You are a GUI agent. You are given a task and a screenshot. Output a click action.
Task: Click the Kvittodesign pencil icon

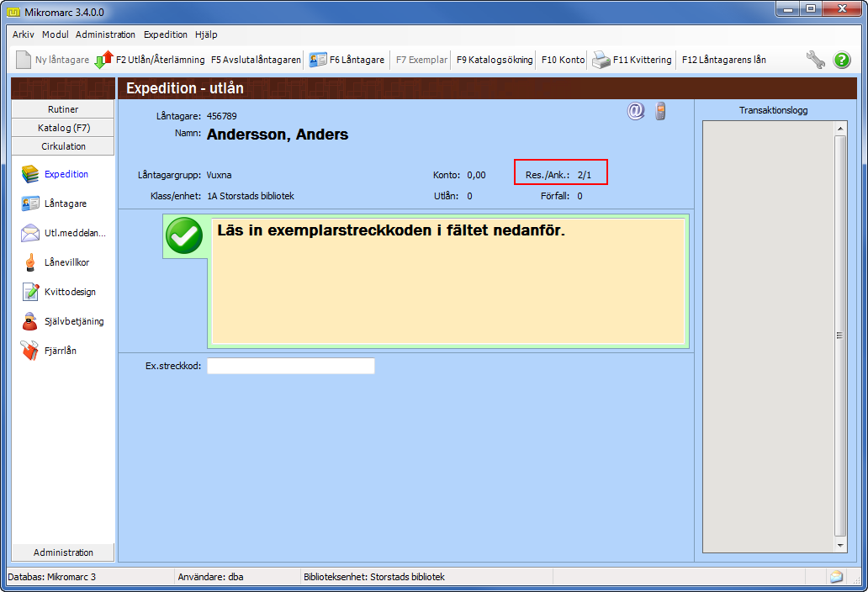[30, 292]
